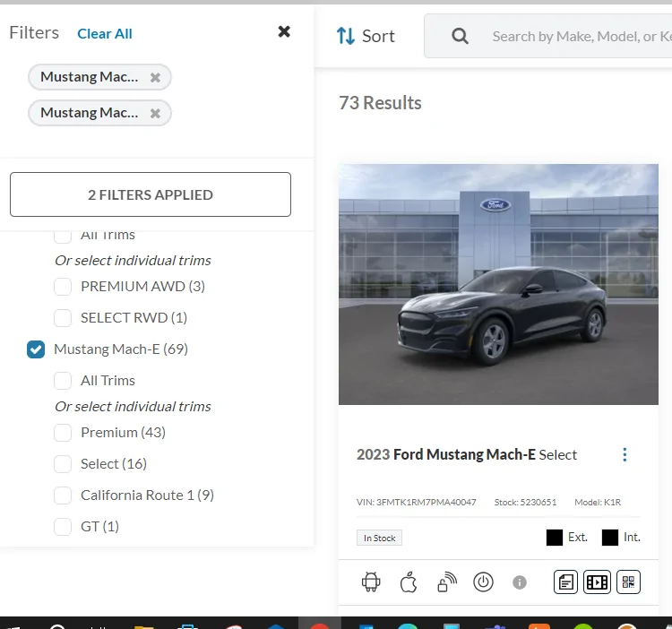Click the Stock: 5230651 text
Viewport: 672px width, 629px height.
525,502
